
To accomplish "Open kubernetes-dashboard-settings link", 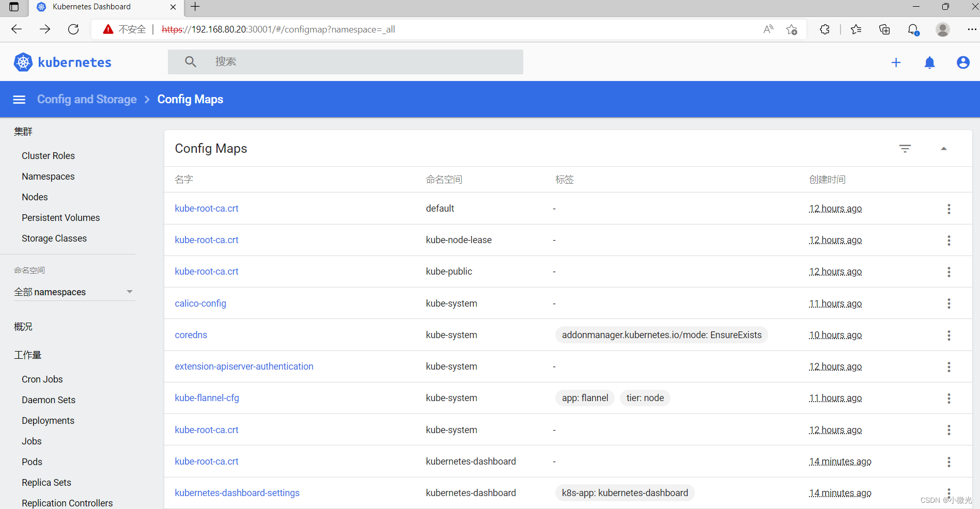I will pyautogui.click(x=237, y=493).
